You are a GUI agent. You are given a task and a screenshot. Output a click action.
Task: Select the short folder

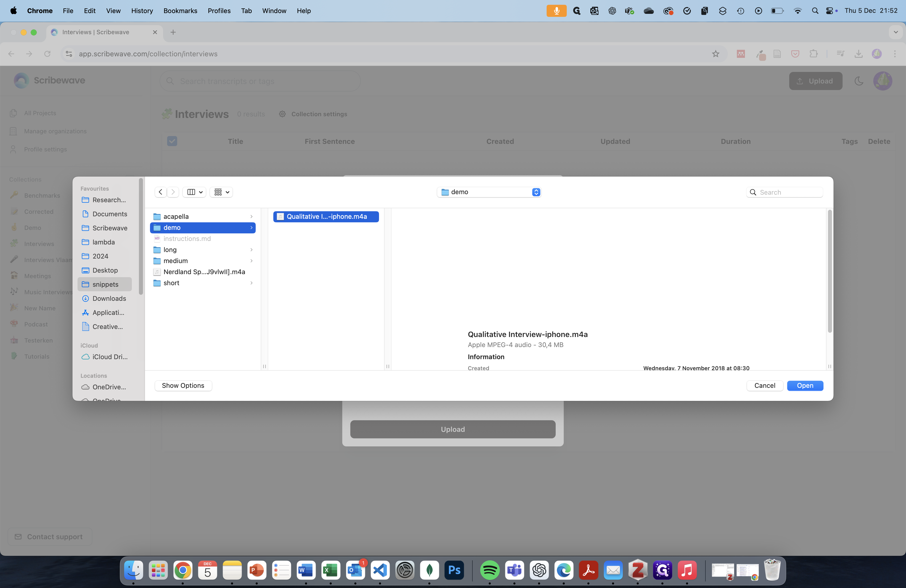point(203,283)
